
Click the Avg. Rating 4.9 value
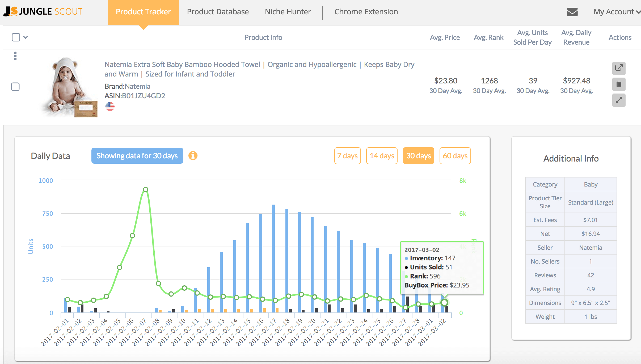(591, 289)
